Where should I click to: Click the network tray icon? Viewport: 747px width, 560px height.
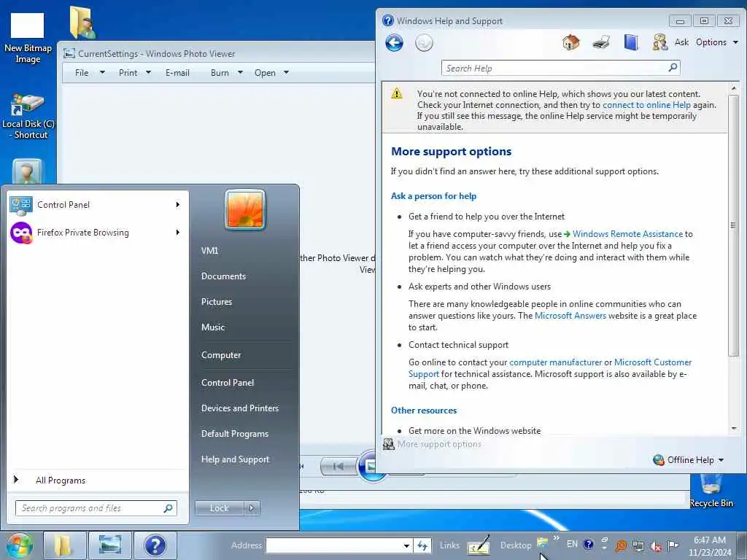(638, 545)
